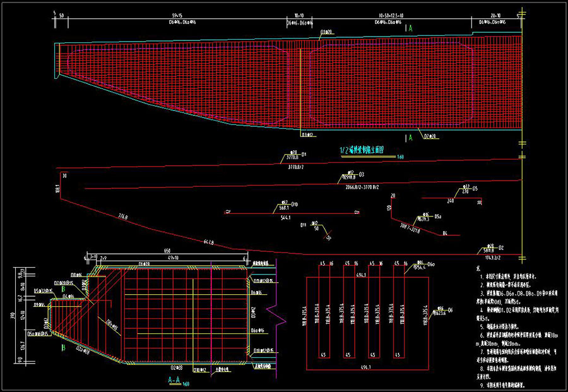Pick the D3 rebar callout label
This screenshot has height=392, width=568.
pyautogui.click(x=362, y=174)
